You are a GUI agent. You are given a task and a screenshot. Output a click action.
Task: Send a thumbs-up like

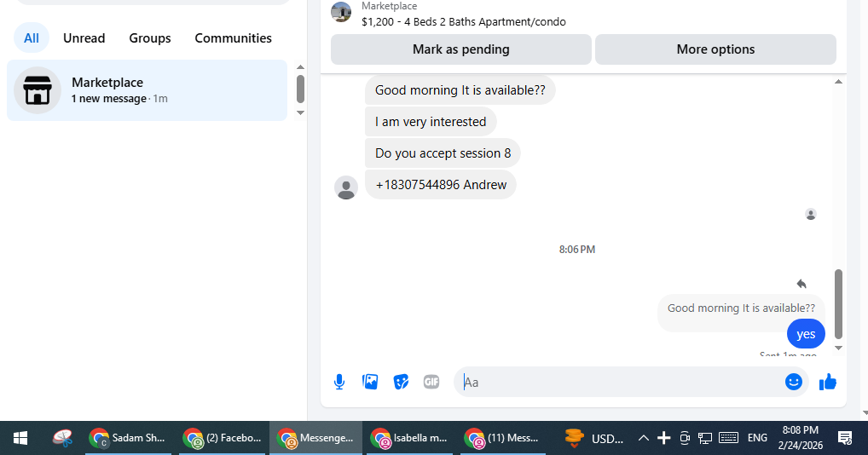pos(828,382)
